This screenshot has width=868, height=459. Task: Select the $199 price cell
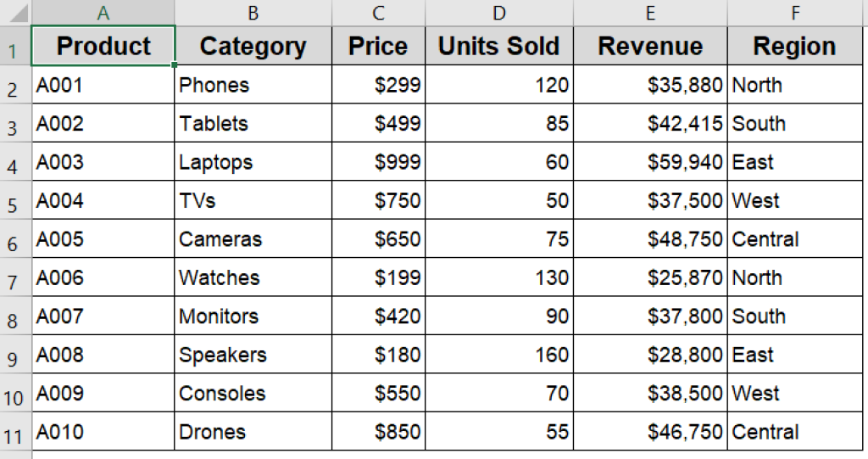(x=378, y=277)
